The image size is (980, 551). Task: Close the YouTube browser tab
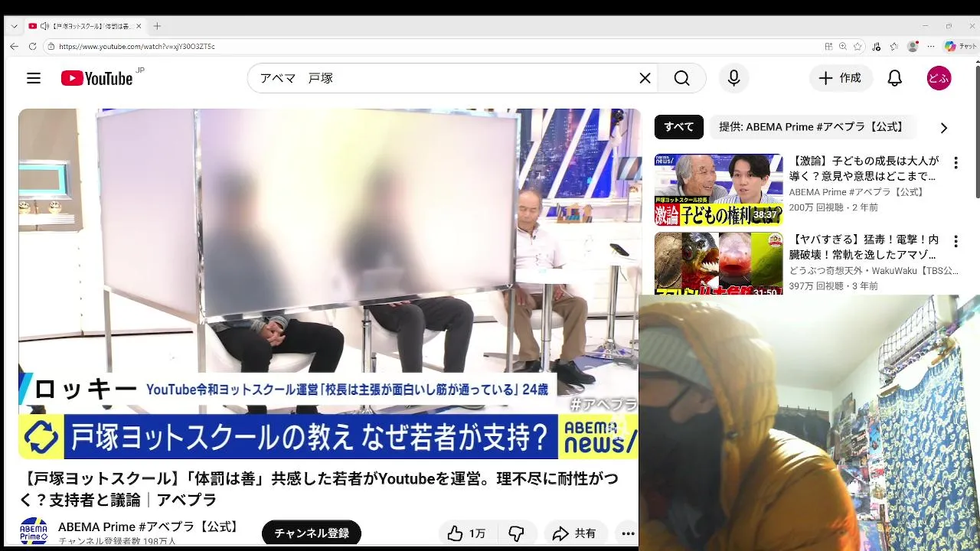coord(139,26)
